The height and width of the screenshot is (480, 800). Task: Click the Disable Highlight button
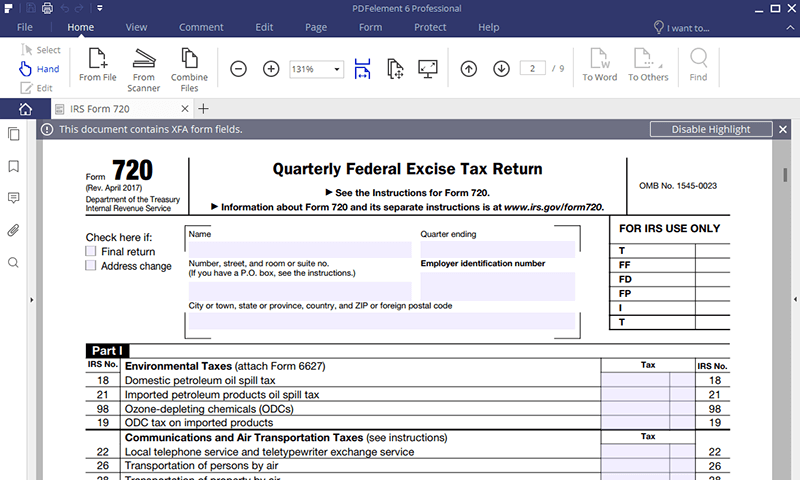tap(711, 129)
